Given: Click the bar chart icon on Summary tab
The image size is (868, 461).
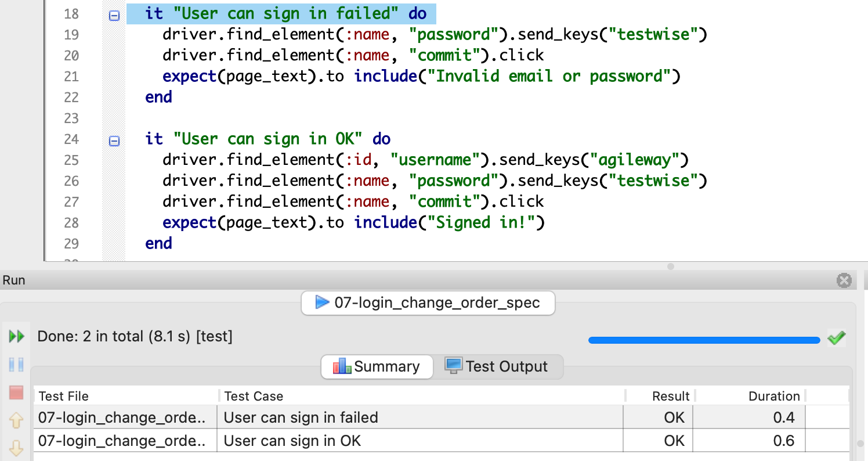Looking at the screenshot, I should [342, 366].
